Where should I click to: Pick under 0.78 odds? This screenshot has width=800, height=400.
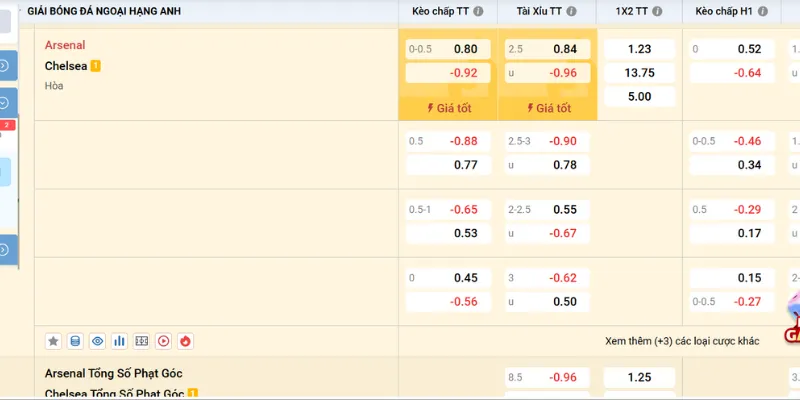[547, 165]
